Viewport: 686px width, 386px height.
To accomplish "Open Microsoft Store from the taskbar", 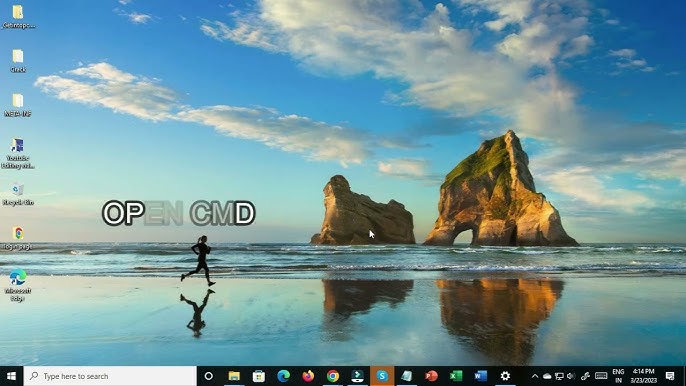I will (x=259, y=376).
